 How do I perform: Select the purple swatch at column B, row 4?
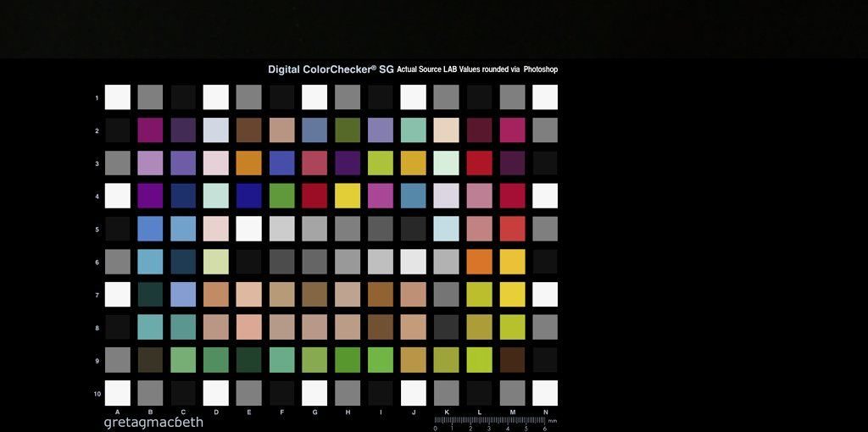coord(150,196)
